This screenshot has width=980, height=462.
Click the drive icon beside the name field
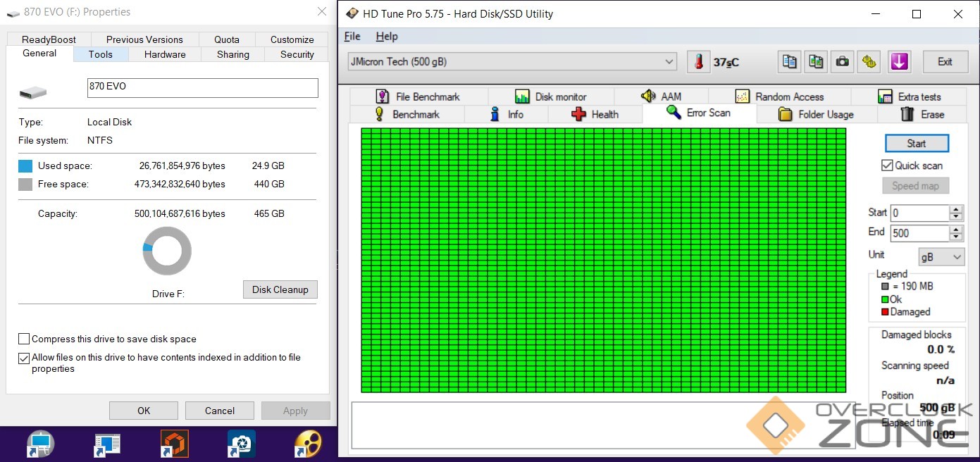pyautogui.click(x=32, y=92)
